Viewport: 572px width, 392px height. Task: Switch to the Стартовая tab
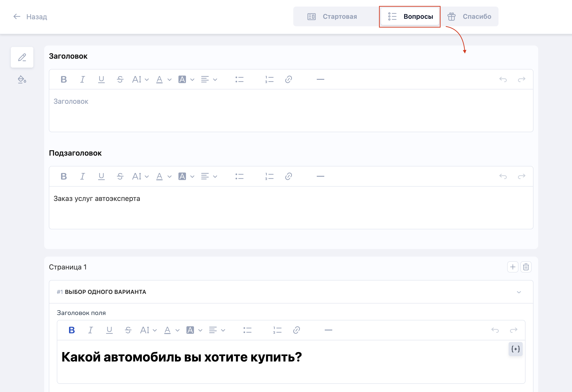point(332,16)
